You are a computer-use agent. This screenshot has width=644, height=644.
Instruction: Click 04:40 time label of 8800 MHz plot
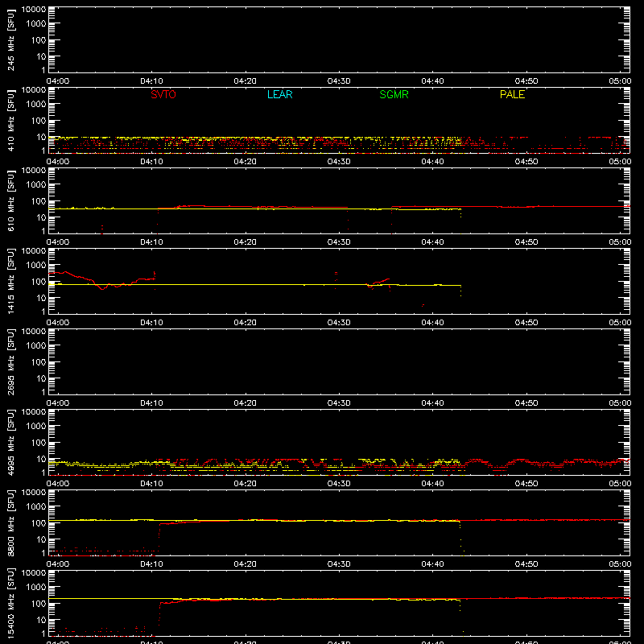[432, 564]
